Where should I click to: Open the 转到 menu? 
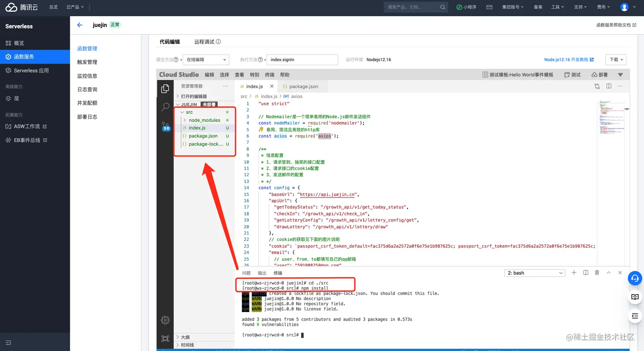[x=254, y=75]
